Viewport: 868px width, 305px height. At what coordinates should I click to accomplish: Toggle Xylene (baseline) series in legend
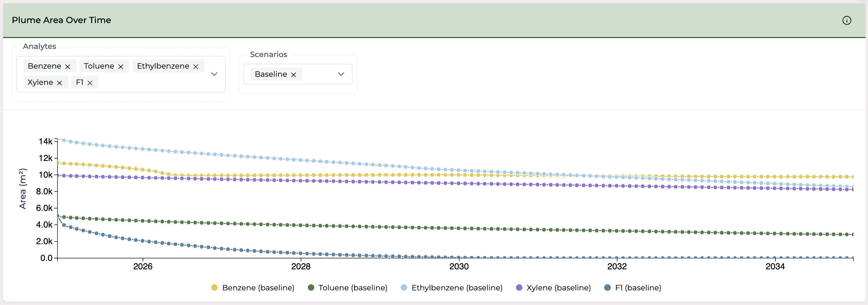553,288
